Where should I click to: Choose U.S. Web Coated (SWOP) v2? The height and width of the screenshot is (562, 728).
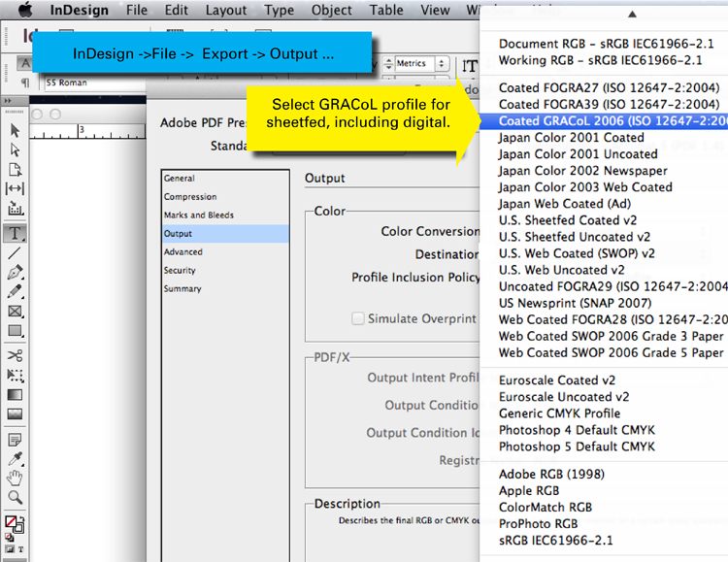pyautogui.click(x=604, y=253)
